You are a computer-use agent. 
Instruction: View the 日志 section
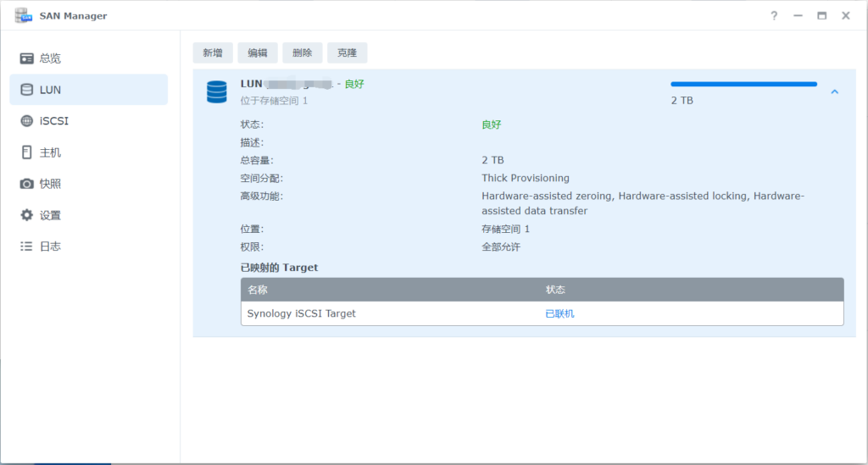coord(88,246)
